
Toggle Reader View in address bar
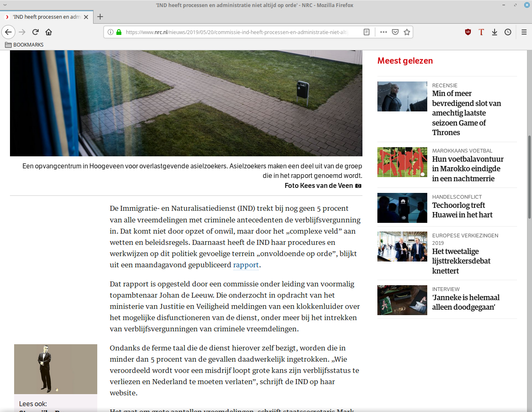(x=366, y=32)
